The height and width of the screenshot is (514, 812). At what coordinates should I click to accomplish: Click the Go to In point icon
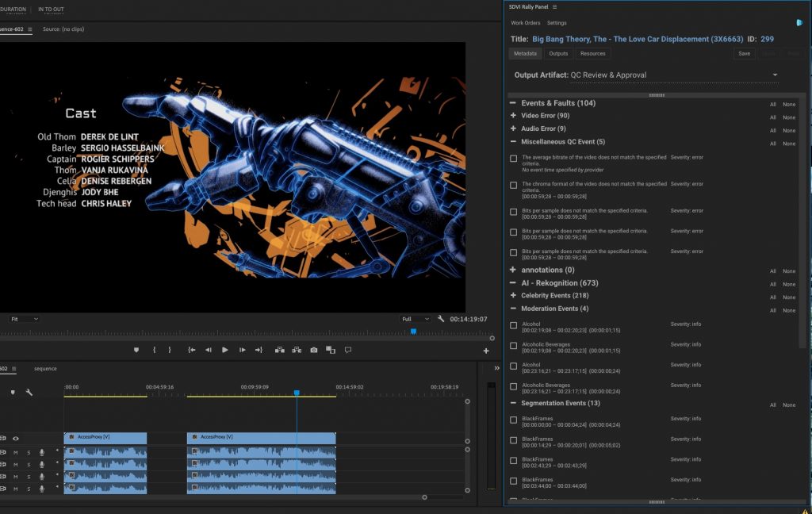[x=192, y=350]
